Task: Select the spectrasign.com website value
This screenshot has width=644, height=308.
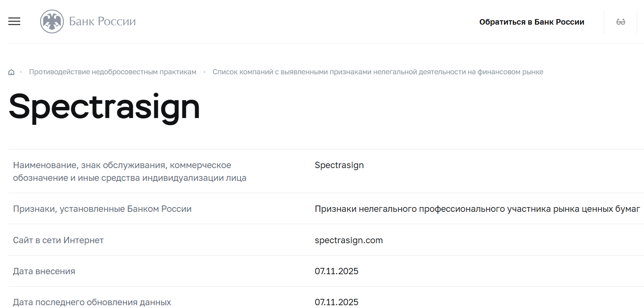Action: [x=348, y=240]
